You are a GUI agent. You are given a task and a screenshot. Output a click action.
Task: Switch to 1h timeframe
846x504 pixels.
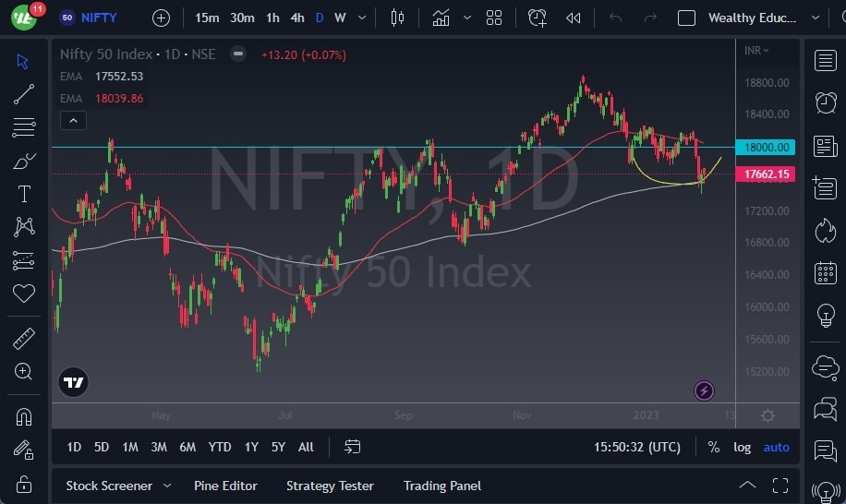[273, 18]
